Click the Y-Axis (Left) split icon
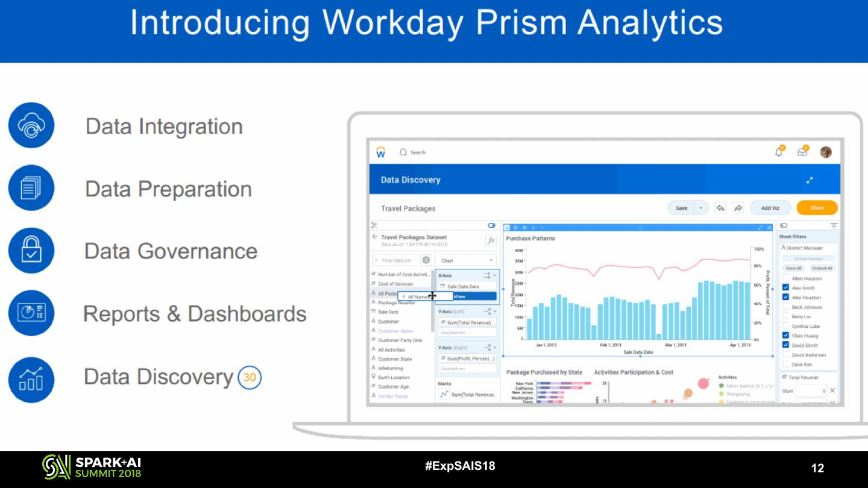Screen dimensions: 868x488 tap(487, 311)
